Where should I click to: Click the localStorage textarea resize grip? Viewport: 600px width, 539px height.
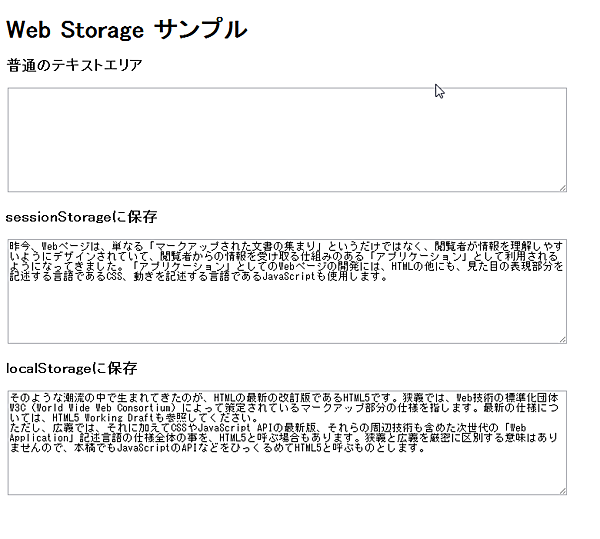pyautogui.click(x=563, y=490)
